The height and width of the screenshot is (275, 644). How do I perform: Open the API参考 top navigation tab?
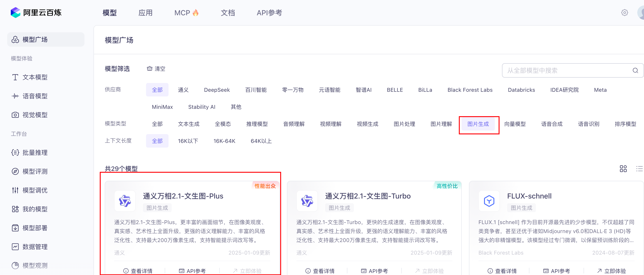point(269,13)
